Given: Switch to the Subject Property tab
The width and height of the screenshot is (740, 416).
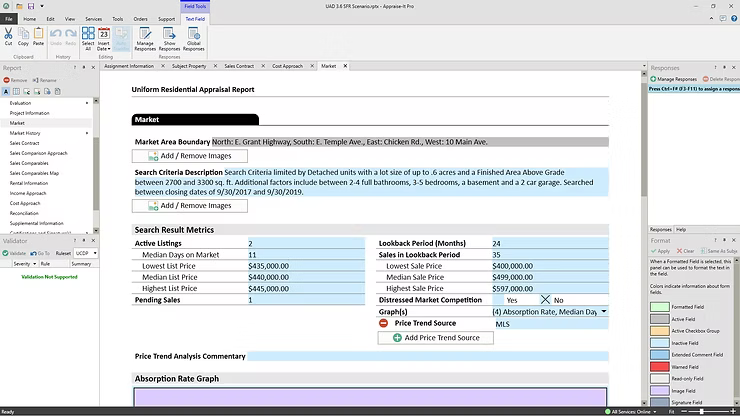Looking at the screenshot, I should [x=191, y=66].
